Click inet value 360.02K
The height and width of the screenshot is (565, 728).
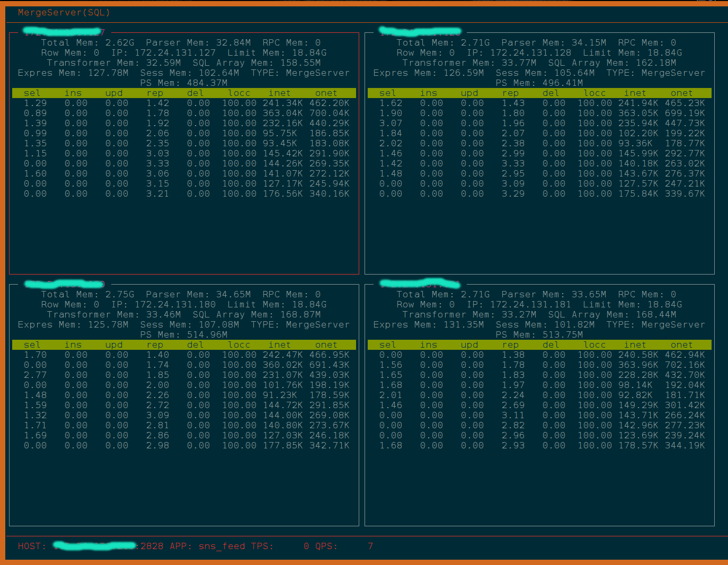(x=283, y=365)
